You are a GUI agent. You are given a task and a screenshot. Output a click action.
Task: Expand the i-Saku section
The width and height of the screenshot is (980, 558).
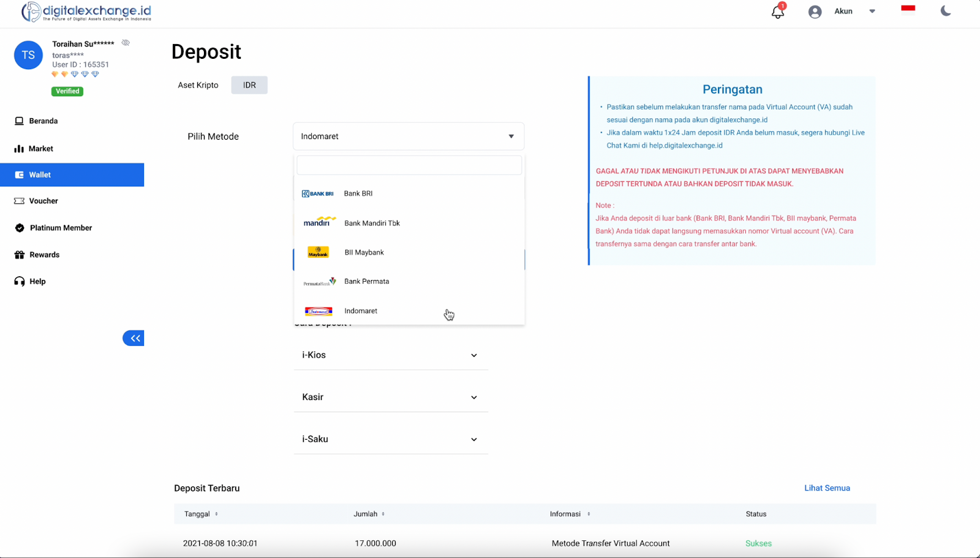point(391,439)
